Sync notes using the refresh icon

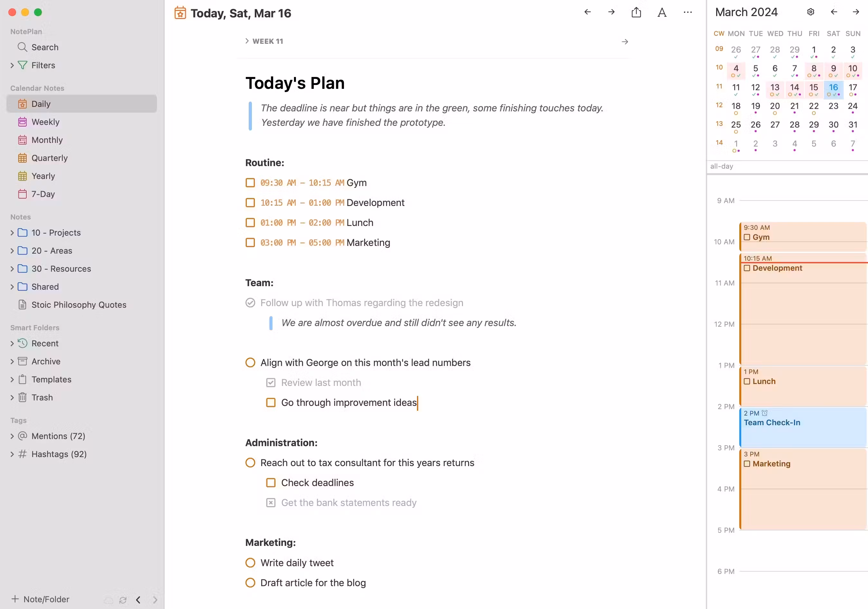[x=123, y=600]
